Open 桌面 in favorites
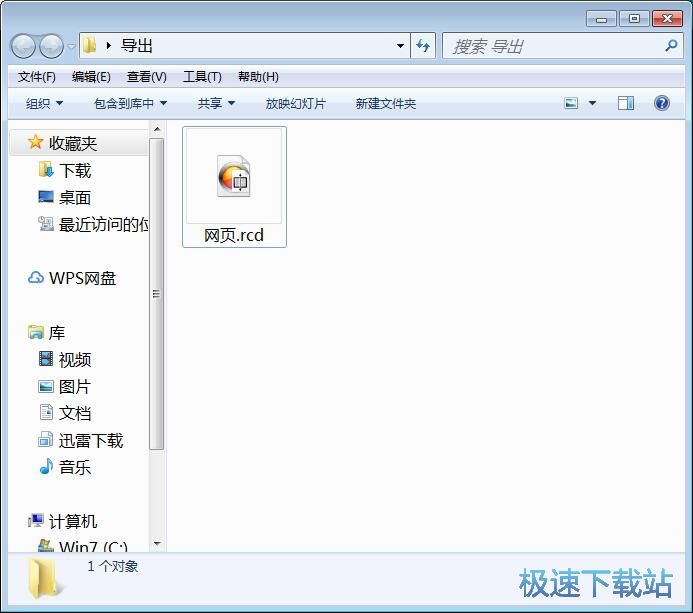Image resolution: width=693 pixels, height=613 pixels. pos(75,198)
